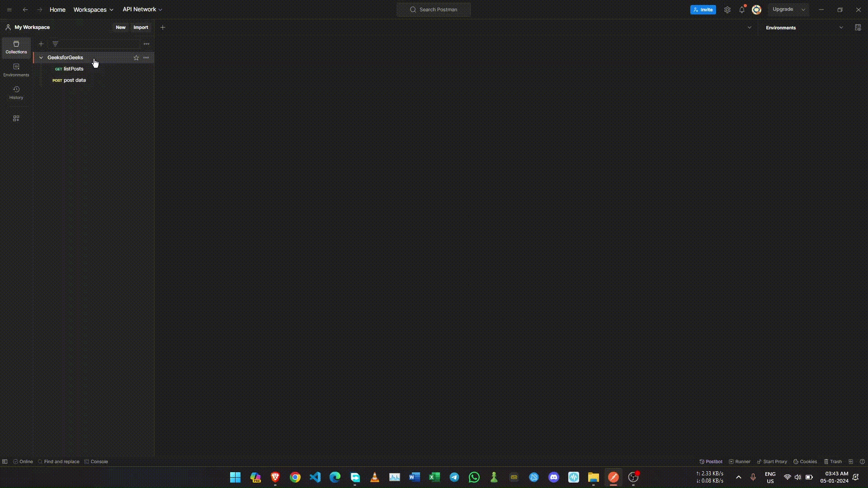Open the Collections sidebar tab
This screenshot has width=868, height=488.
(16, 47)
